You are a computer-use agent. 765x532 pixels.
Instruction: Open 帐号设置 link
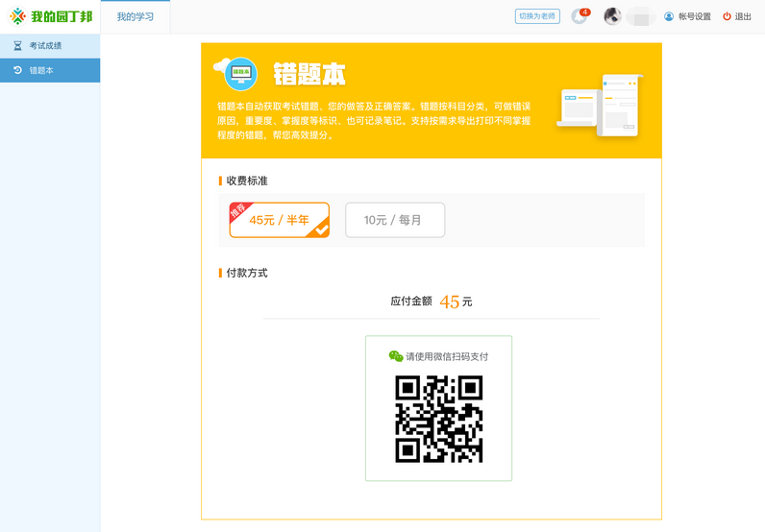(x=694, y=16)
